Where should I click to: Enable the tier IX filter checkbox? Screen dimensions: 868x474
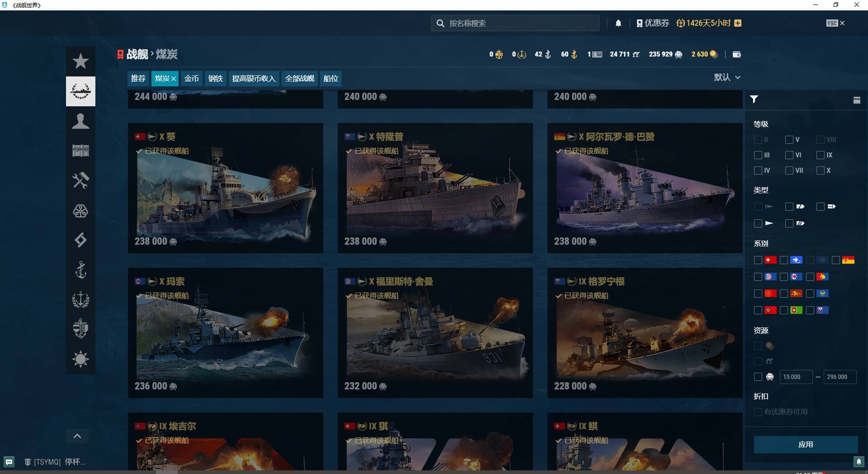click(x=821, y=155)
